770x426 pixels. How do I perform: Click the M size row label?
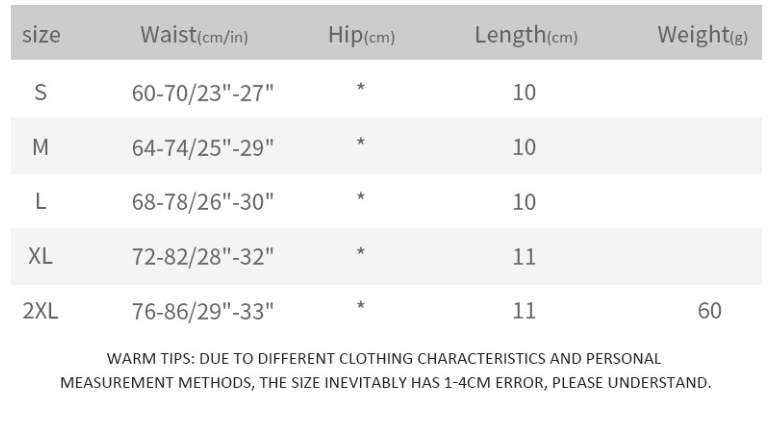click(41, 148)
